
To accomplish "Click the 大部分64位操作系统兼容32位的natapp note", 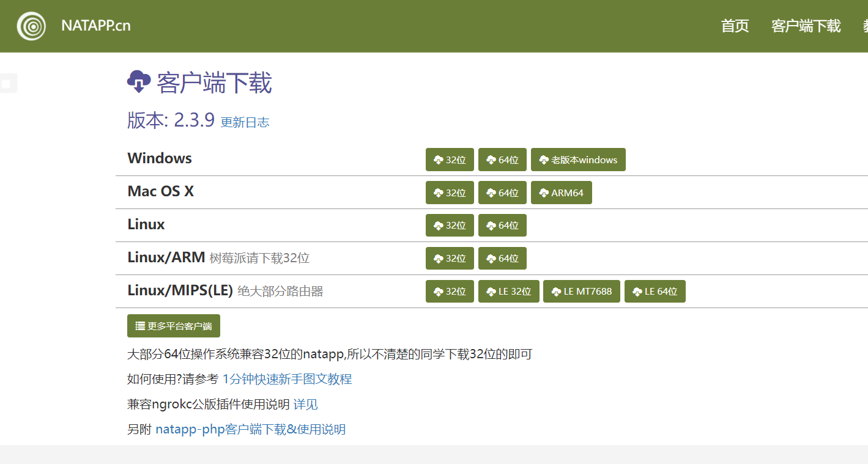I will (x=330, y=354).
